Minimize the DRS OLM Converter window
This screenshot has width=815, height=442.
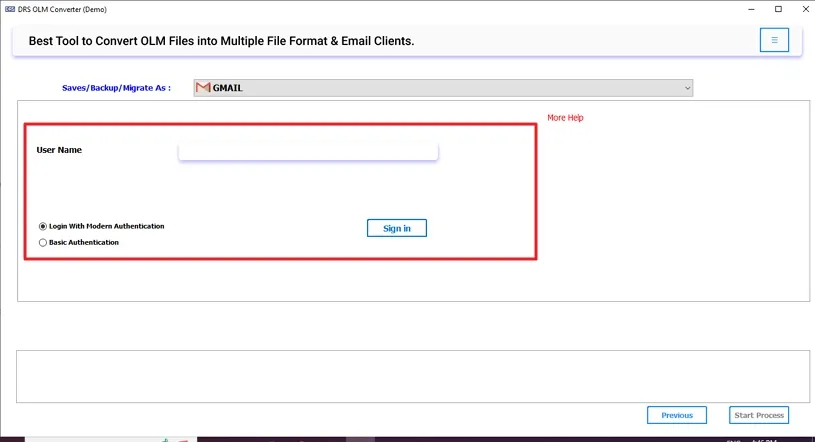pos(749,9)
